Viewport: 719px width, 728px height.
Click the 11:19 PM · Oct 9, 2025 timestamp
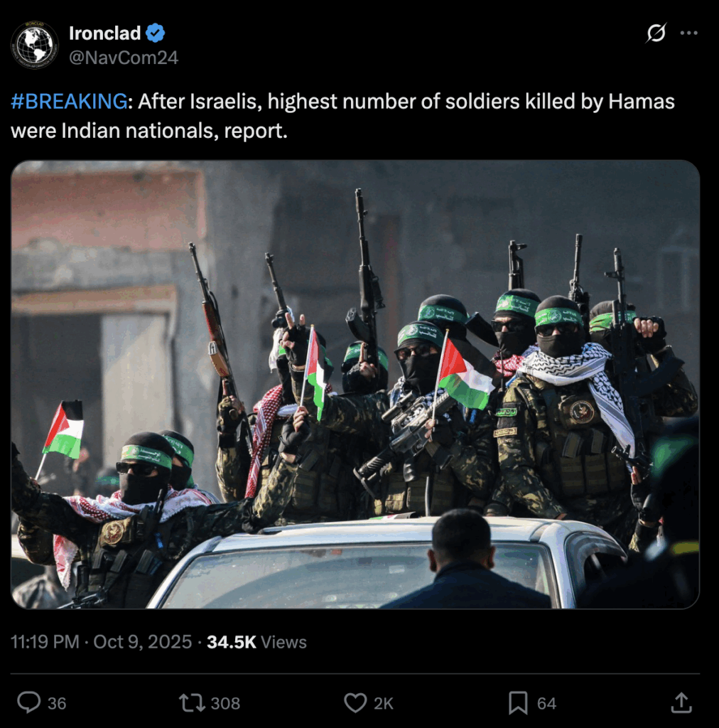[x=101, y=642]
